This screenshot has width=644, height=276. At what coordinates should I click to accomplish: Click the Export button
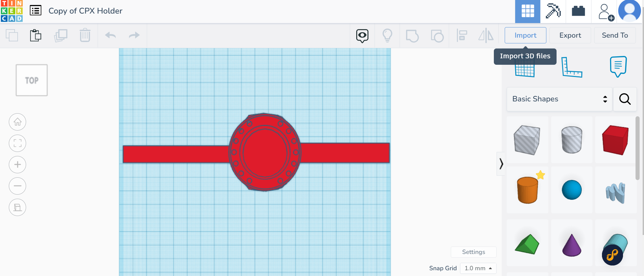[570, 35]
